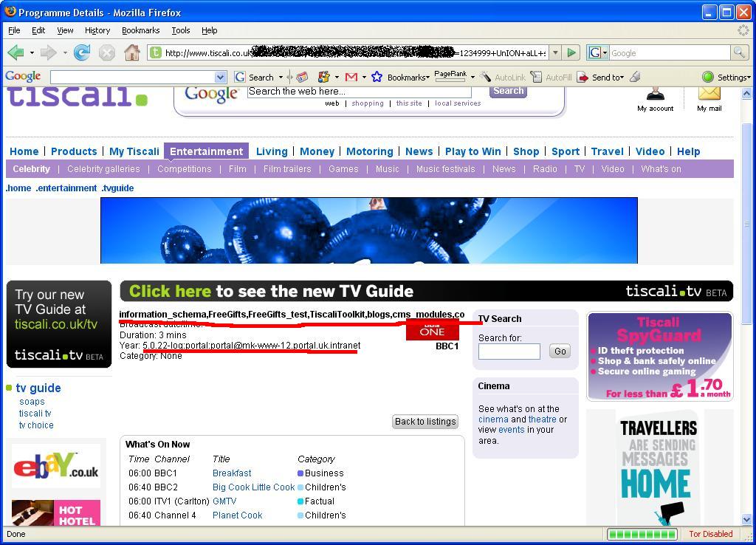Open the Big Cook Little Cook link
756x545 pixels.
[254, 487]
